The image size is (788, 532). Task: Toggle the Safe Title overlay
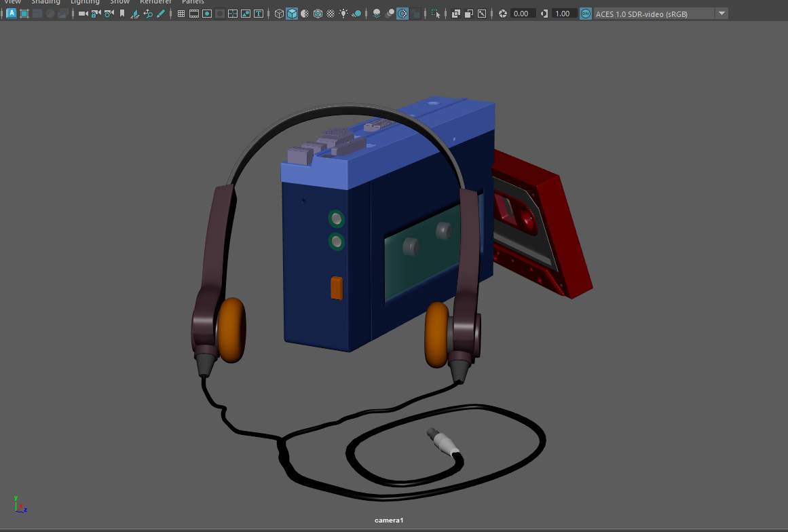click(259, 14)
